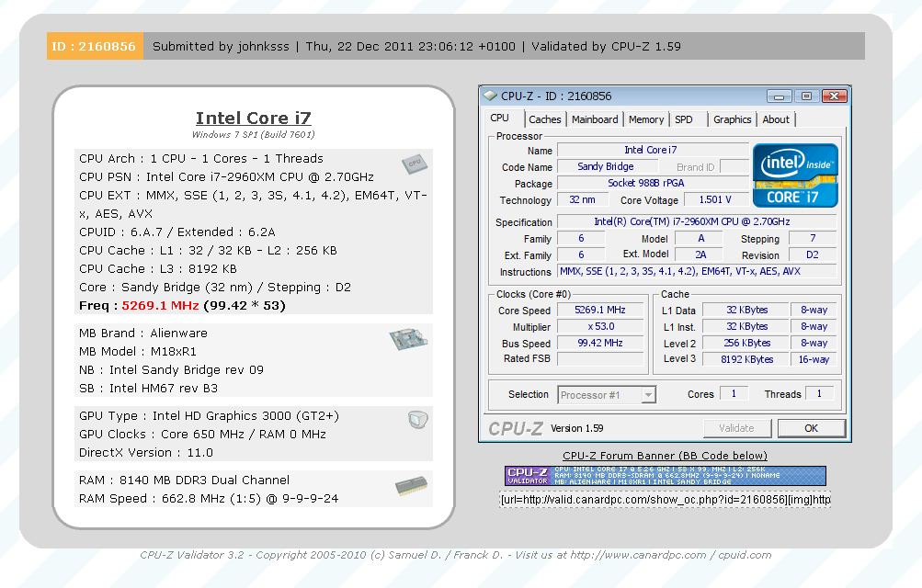This screenshot has width=922, height=588.
Task: Click the Stepping field 7
Action: (x=812, y=239)
